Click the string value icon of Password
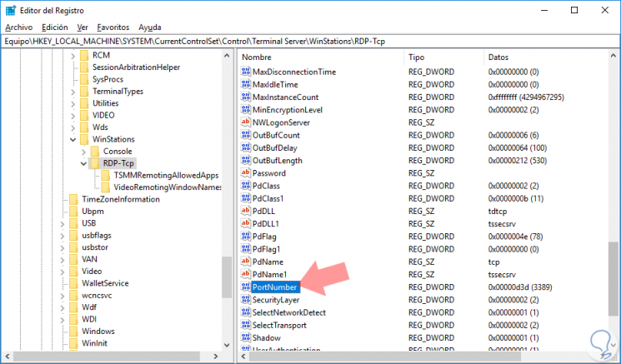The width and height of the screenshot is (621, 364). [246, 173]
